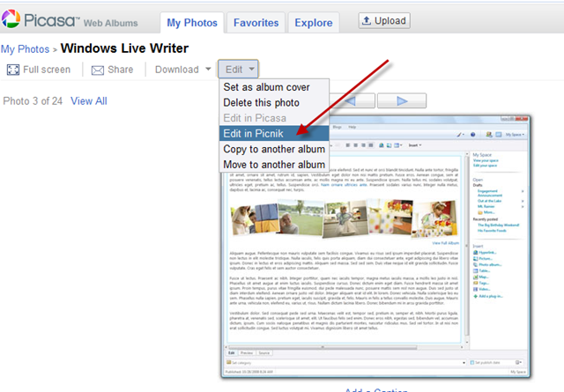Screen dimensions: 564x392
Task: Click the Picasa logo icon
Action: pyautogui.click(x=11, y=18)
